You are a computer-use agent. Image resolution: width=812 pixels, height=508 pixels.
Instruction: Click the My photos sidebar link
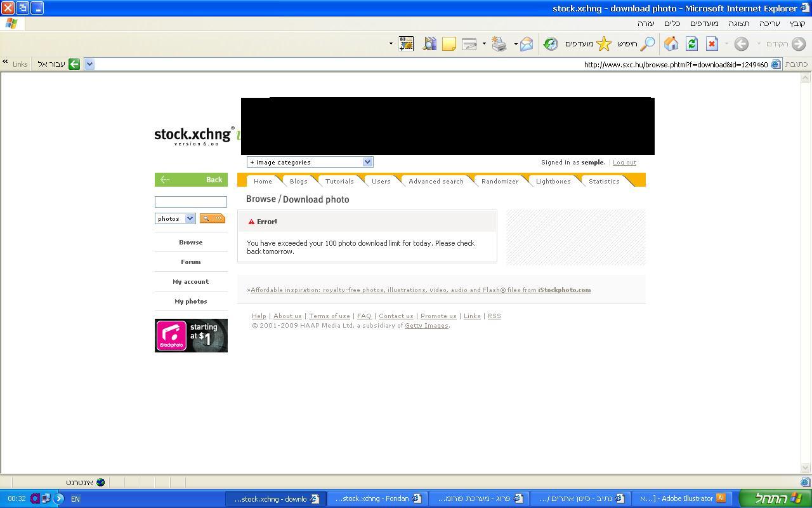[191, 301]
